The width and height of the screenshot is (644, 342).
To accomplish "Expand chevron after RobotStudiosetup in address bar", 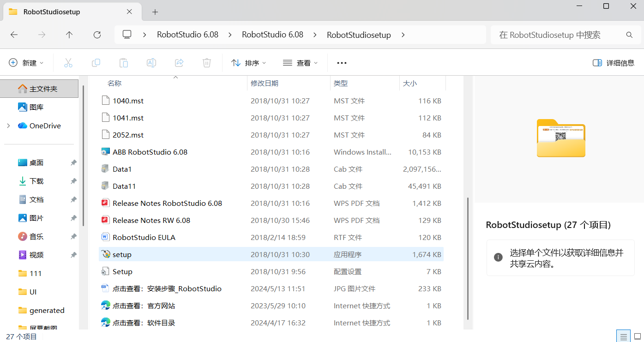I will (x=403, y=35).
